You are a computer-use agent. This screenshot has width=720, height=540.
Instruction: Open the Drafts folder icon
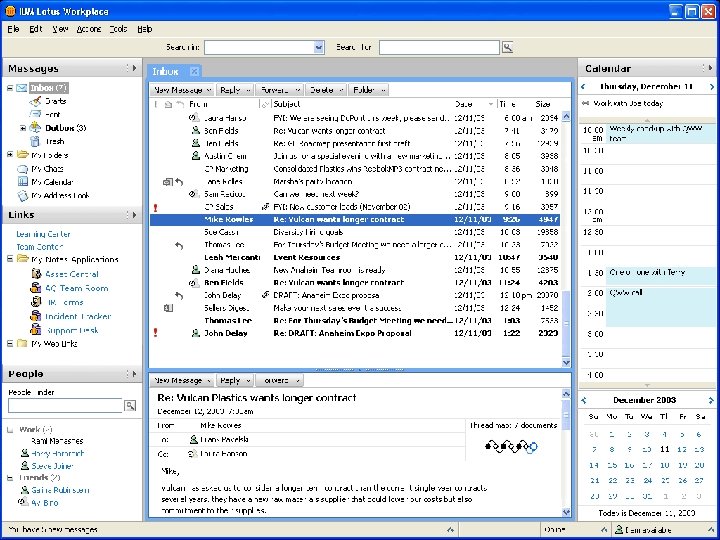(x=36, y=101)
